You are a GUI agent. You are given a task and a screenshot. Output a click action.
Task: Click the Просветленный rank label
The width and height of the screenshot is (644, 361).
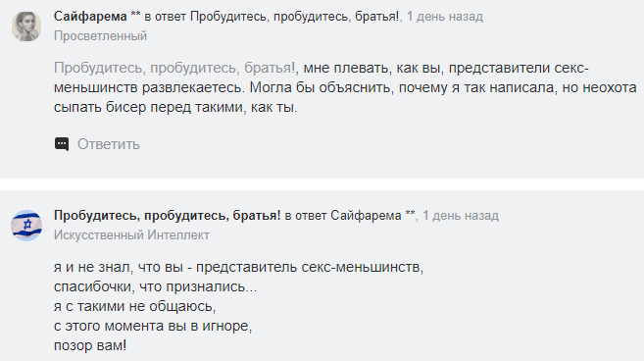pyautogui.click(x=100, y=36)
